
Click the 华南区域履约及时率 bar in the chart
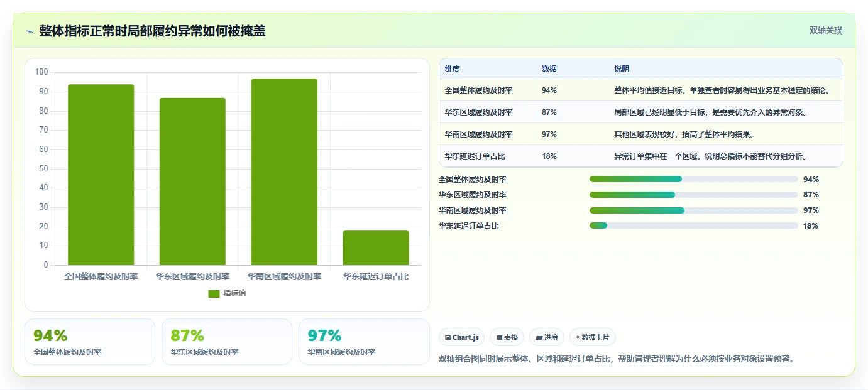tap(284, 171)
